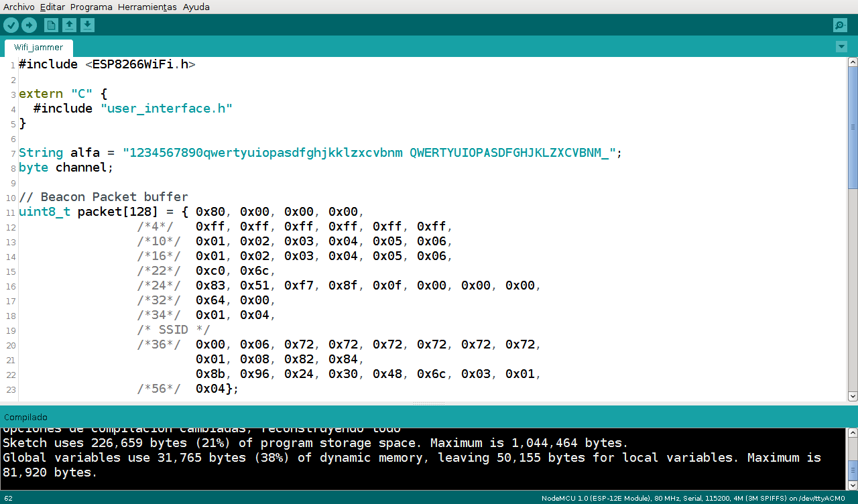Click the "uint8_t packet[128]" line
The height and width of the screenshot is (504, 858).
point(191,212)
